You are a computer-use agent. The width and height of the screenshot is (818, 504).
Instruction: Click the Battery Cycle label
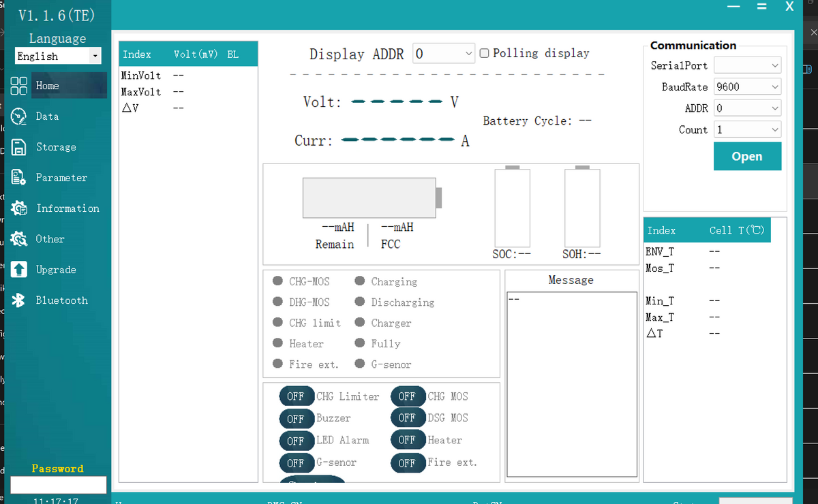[x=528, y=121]
